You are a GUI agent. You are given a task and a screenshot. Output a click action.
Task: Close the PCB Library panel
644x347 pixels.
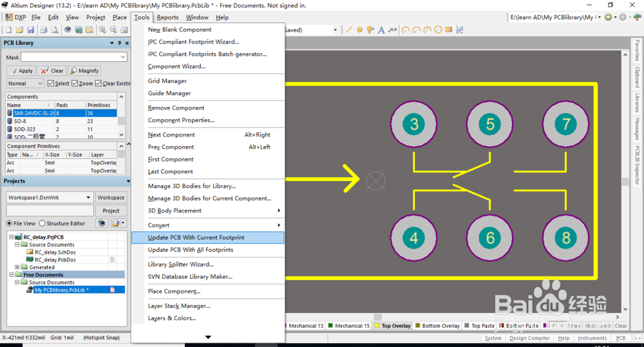[x=127, y=42]
